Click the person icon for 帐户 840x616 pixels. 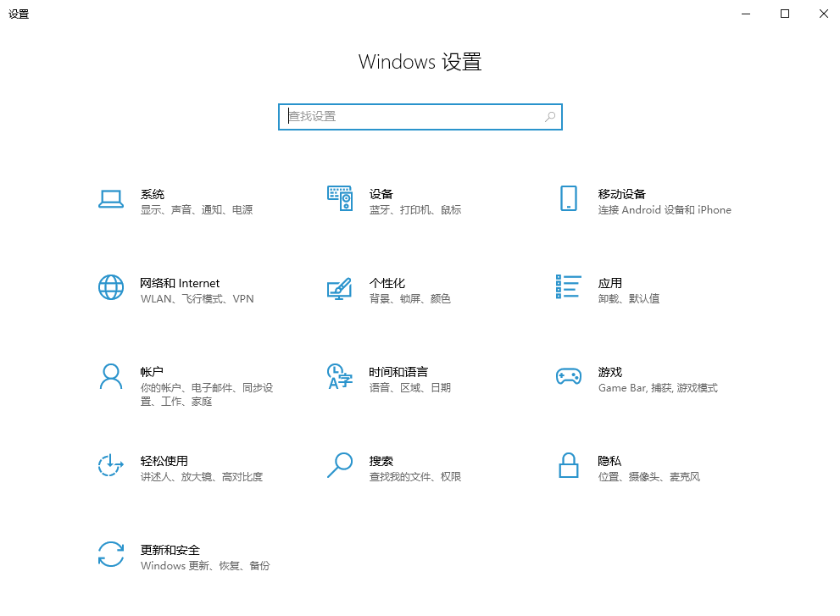111,376
